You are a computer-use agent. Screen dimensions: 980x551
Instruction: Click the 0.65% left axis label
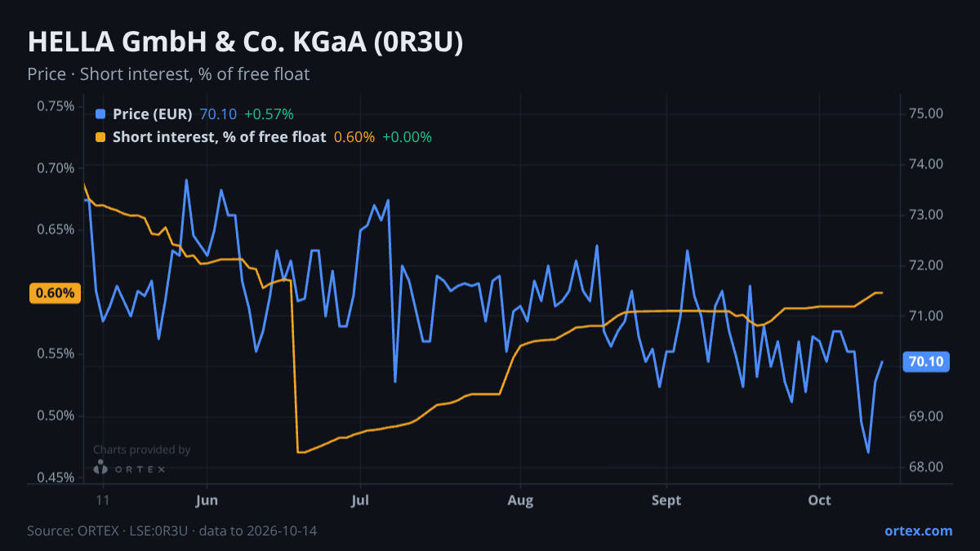pyautogui.click(x=56, y=230)
